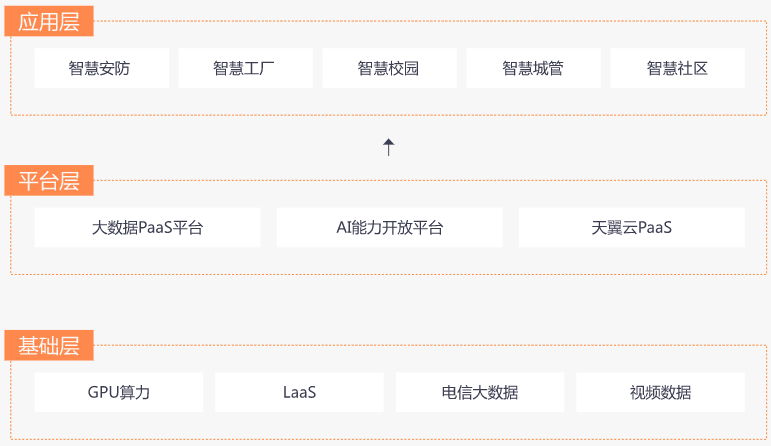Open the 天翼云PaaS box

point(632,227)
